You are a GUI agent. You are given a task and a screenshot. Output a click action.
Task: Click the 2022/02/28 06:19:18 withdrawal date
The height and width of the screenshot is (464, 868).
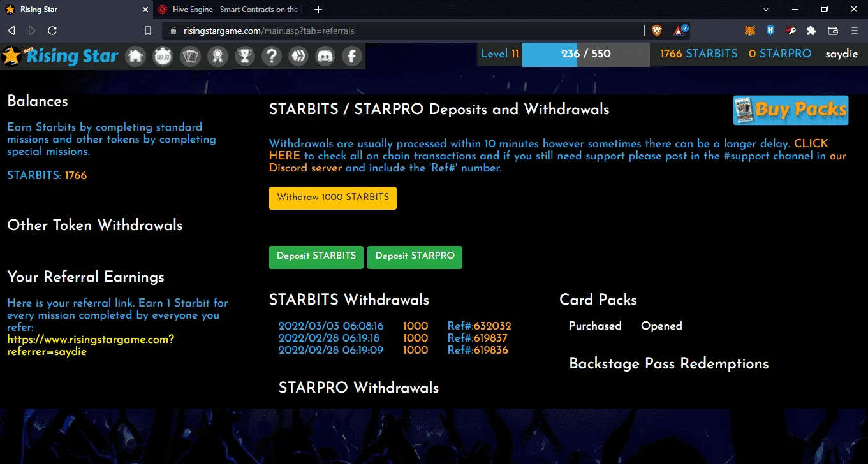[x=329, y=338]
